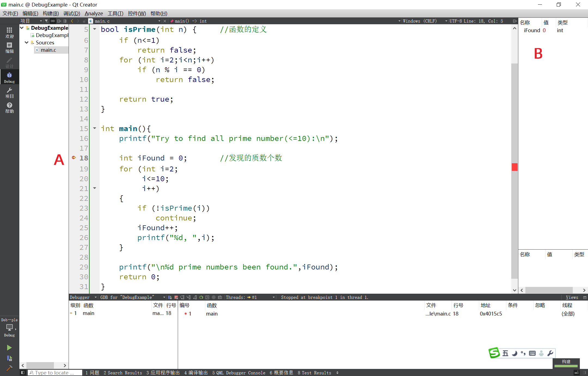Open 8 Test Results pane

[314, 372]
